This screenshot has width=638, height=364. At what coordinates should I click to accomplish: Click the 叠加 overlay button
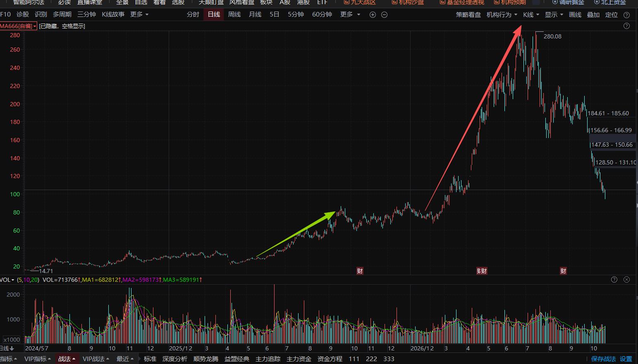click(x=593, y=14)
